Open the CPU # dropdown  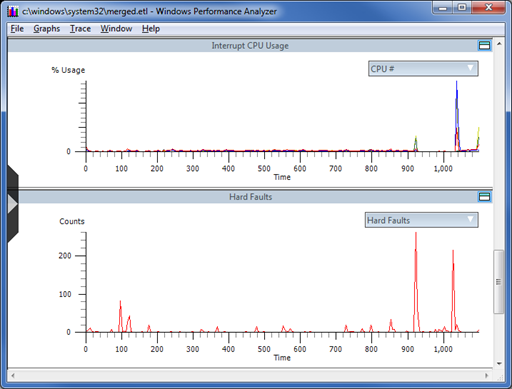click(423, 69)
